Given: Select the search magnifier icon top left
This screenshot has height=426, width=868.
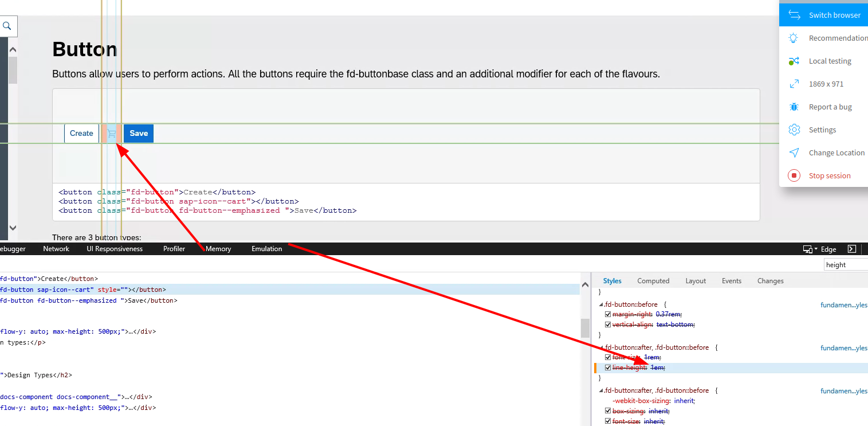Looking at the screenshot, I should [8, 26].
